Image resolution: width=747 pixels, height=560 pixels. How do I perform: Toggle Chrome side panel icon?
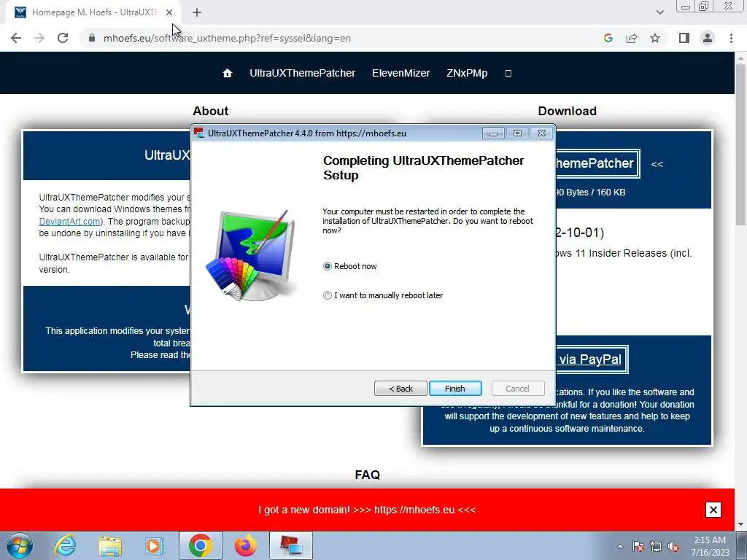[684, 38]
